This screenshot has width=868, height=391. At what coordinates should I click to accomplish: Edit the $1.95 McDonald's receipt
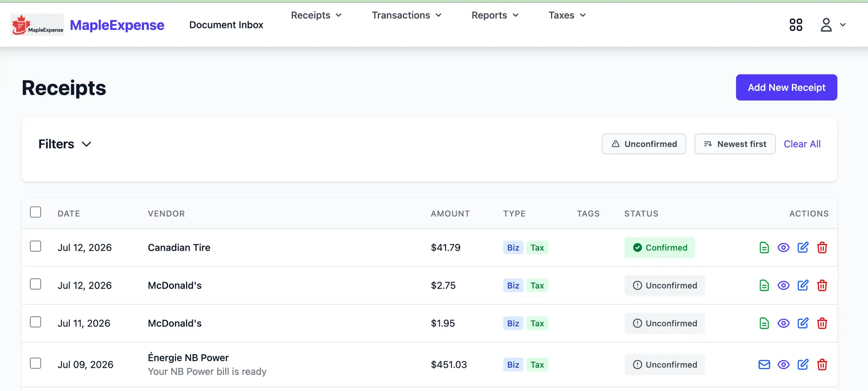pyautogui.click(x=803, y=323)
